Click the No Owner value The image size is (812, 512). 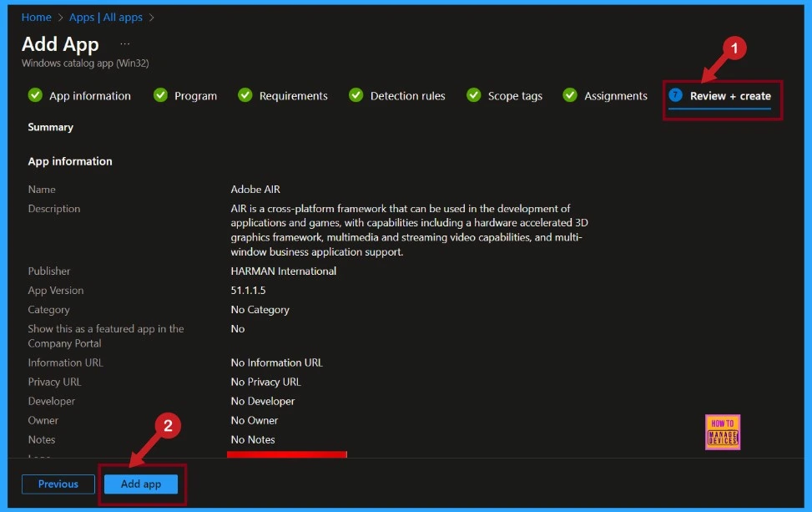255,420
